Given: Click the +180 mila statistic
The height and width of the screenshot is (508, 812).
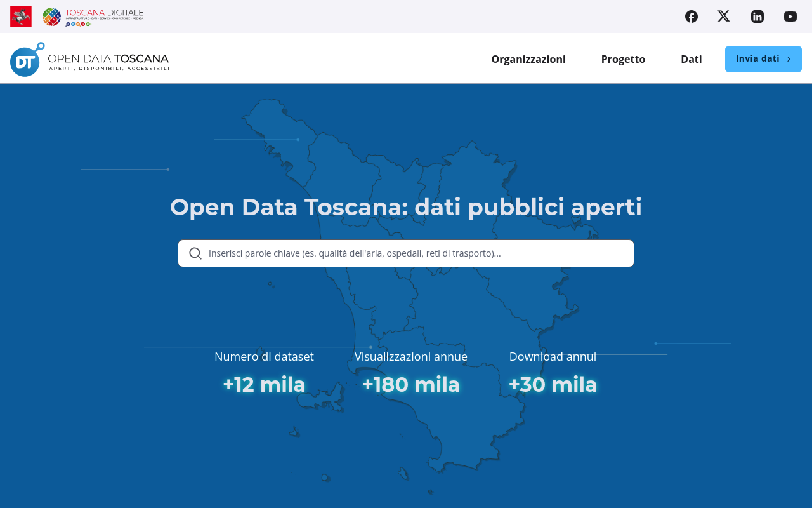Looking at the screenshot, I should pyautogui.click(x=411, y=385).
